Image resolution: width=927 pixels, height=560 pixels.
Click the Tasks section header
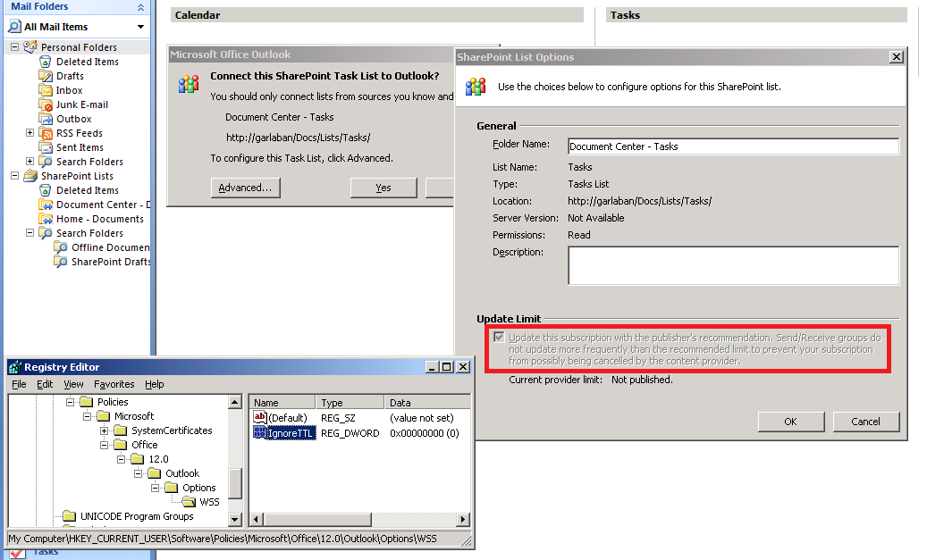[x=757, y=15]
